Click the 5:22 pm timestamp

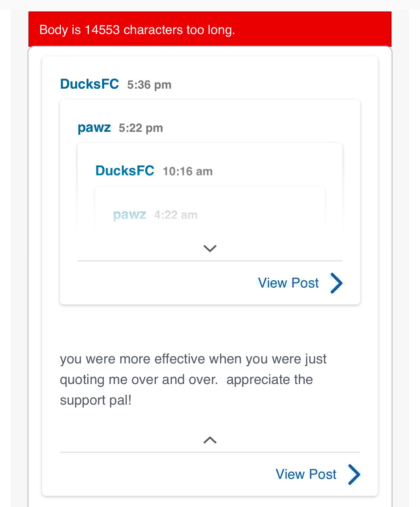141,128
